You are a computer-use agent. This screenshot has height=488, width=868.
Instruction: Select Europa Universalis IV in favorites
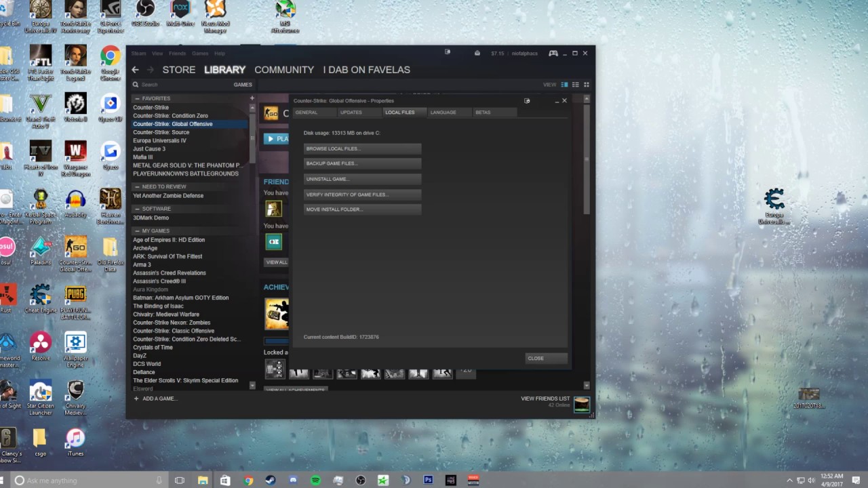point(159,140)
